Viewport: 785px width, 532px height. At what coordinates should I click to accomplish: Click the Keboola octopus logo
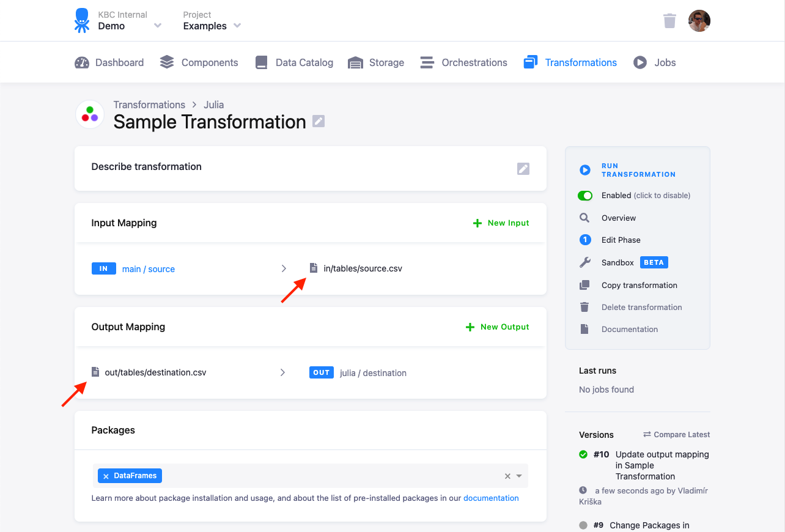pos(82,20)
